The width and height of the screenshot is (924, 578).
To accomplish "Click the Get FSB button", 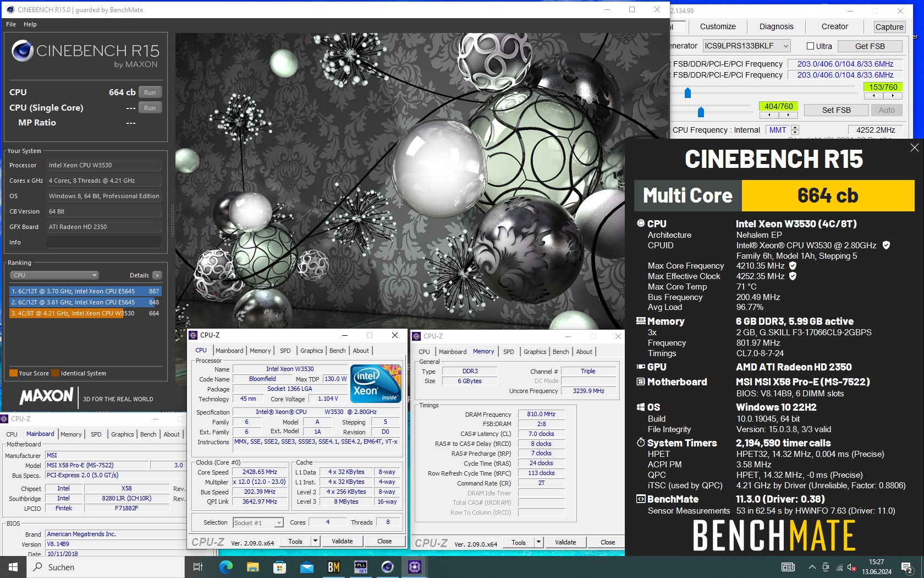I will click(x=870, y=46).
